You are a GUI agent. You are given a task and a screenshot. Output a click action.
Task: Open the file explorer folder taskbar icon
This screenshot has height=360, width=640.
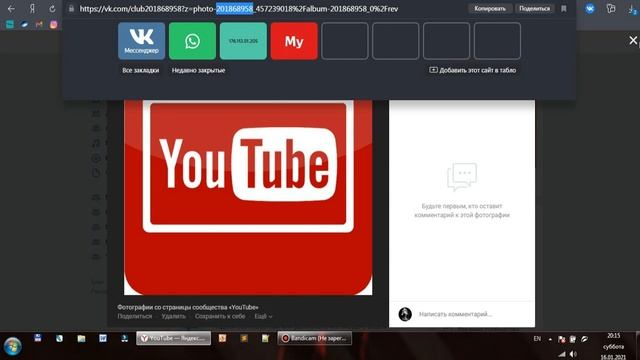[x=81, y=338]
